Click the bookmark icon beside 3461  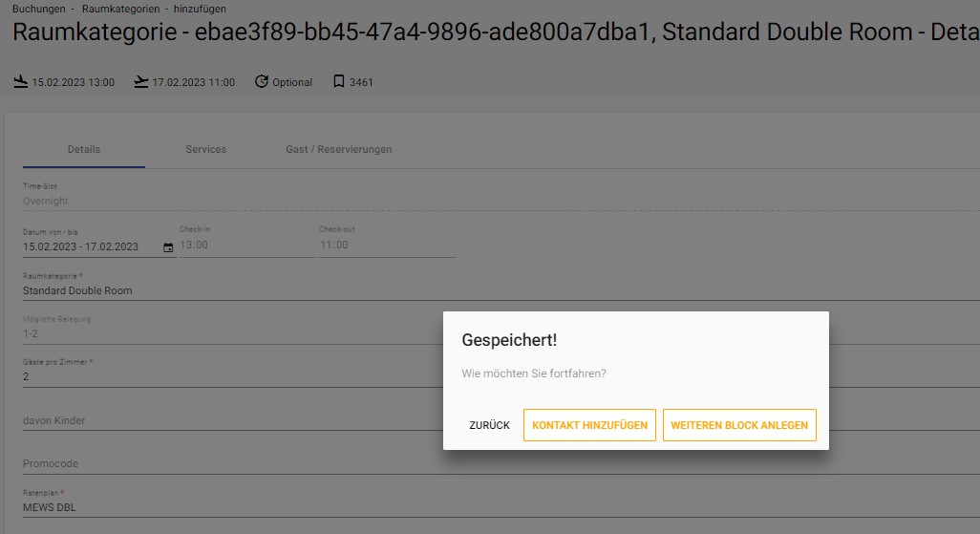339,81
